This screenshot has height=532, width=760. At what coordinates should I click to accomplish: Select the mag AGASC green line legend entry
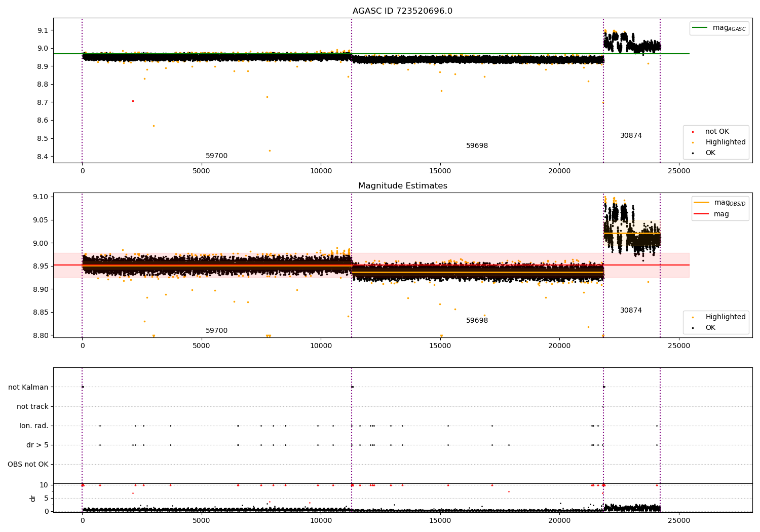click(719, 28)
